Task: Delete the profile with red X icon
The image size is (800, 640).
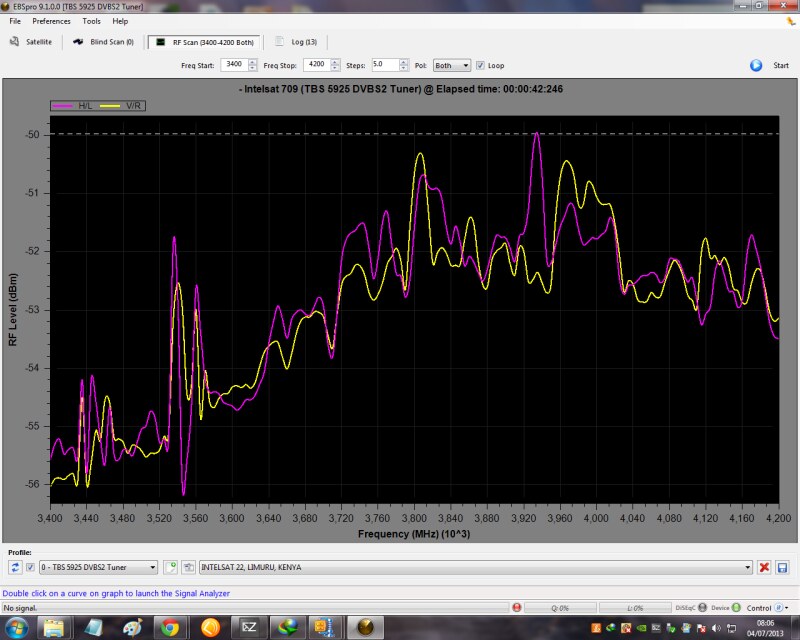Action: click(764, 567)
